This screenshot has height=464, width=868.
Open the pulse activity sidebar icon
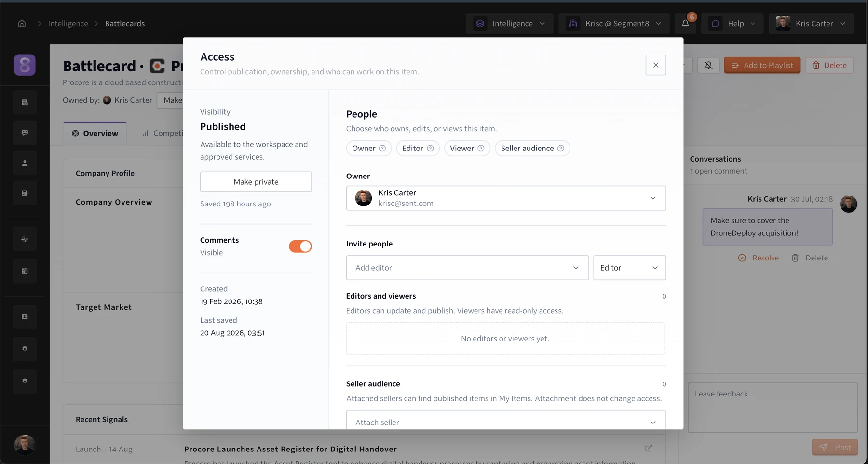[25, 239]
